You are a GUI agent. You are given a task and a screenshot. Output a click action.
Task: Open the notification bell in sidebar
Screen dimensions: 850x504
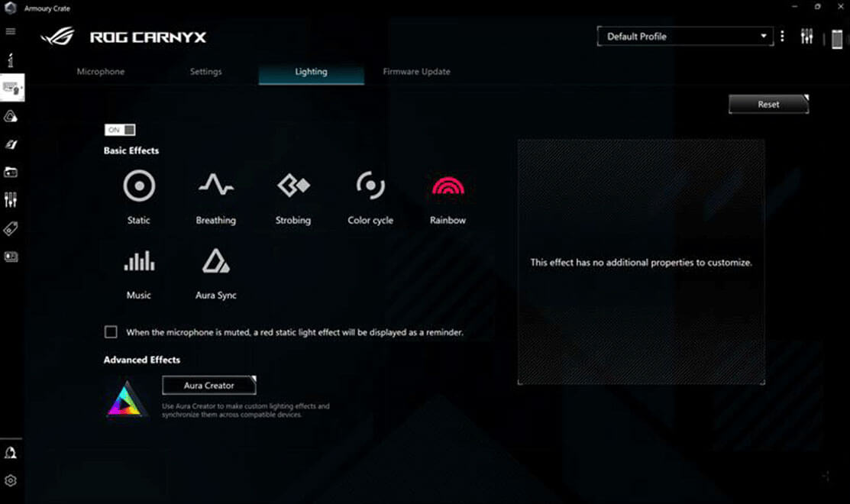(x=10, y=453)
